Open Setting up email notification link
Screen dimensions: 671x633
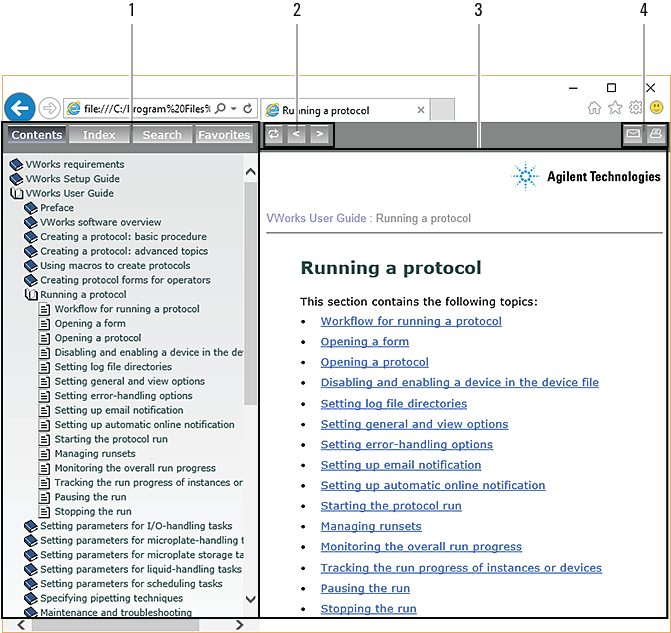pyautogui.click(x=400, y=465)
